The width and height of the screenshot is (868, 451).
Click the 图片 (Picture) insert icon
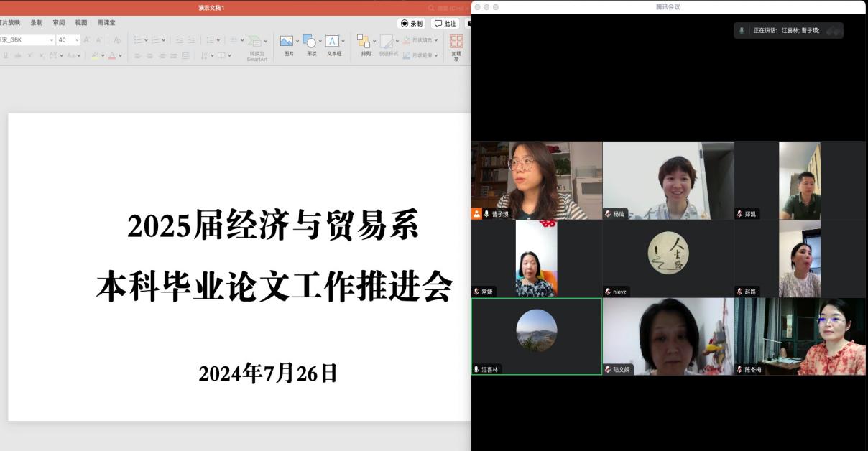[286, 42]
